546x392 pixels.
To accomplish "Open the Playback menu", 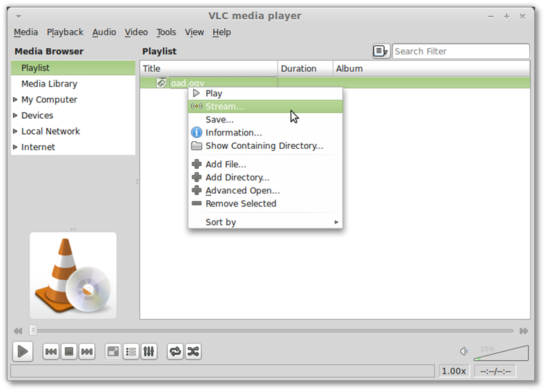I will coord(65,32).
